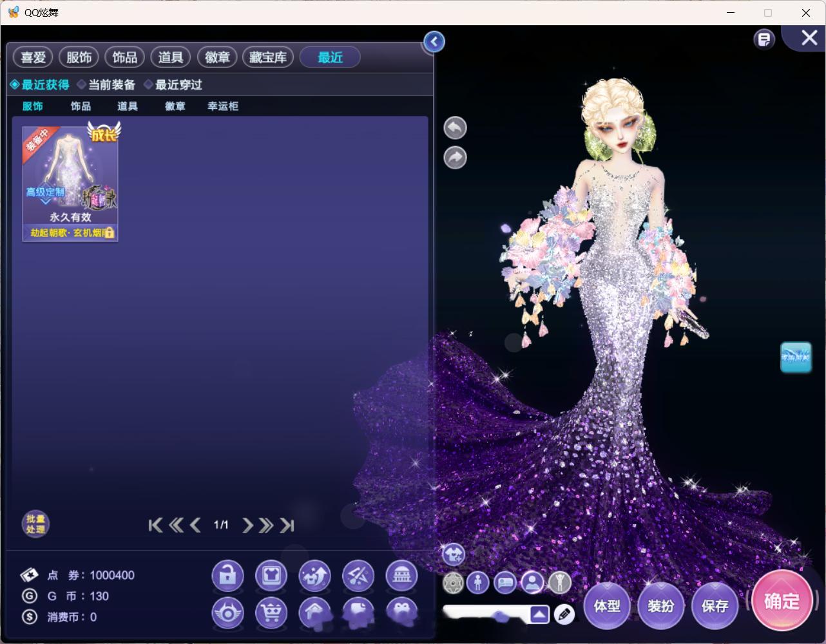
Task: Click the page indicator 1/1
Action: coord(221,526)
